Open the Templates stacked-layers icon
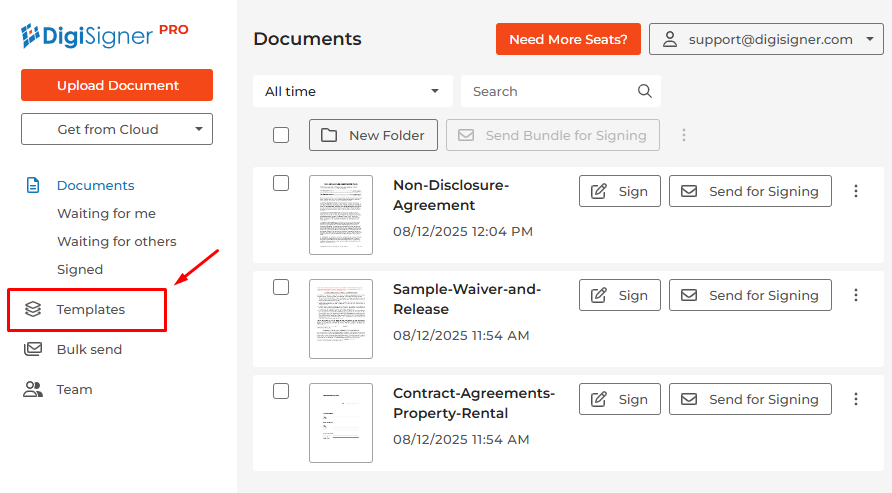Image resolution: width=892 pixels, height=493 pixels. (33, 310)
